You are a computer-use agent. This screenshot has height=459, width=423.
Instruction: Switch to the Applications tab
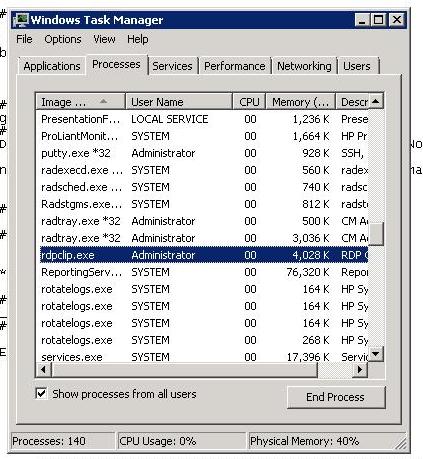click(52, 66)
